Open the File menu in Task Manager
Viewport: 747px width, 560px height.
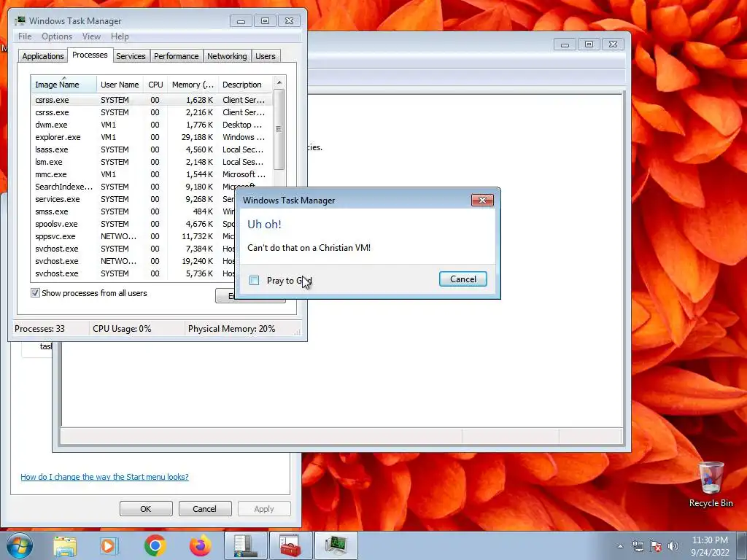pos(25,36)
